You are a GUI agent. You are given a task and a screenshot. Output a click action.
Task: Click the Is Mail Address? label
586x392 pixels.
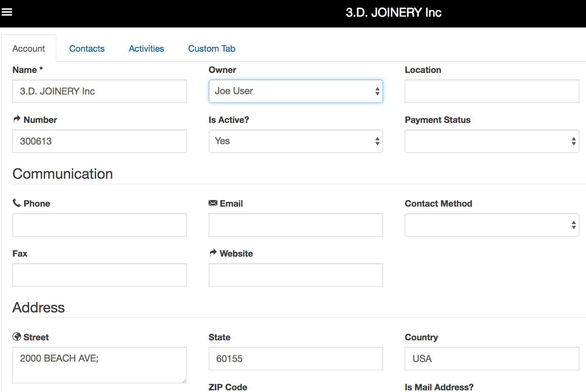[439, 387]
